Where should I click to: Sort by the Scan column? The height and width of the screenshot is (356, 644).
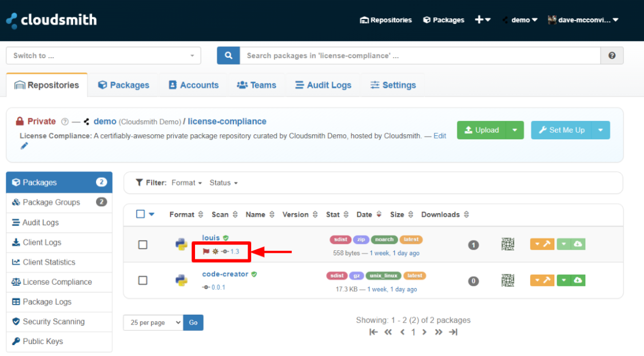click(224, 214)
